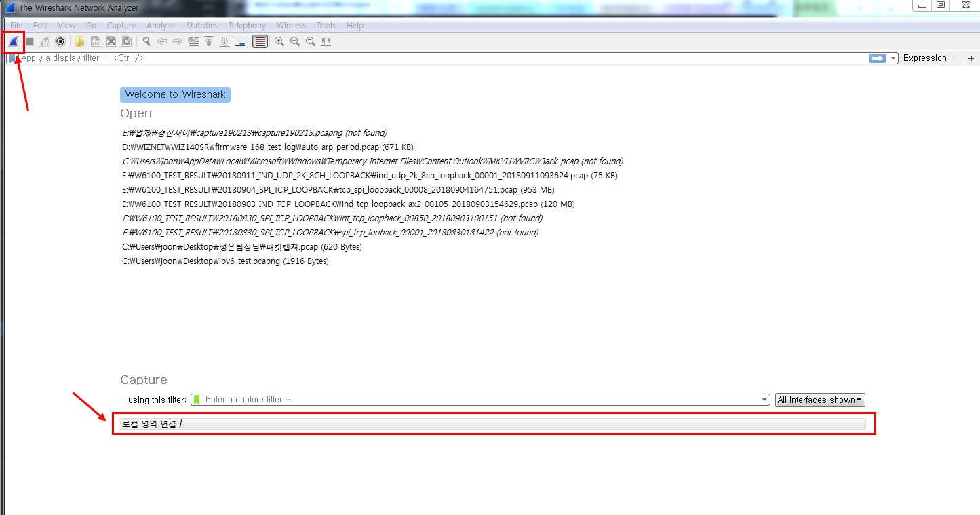This screenshot has width=980, height=515.
Task: Open the All interfaces shown dropdown
Action: click(820, 400)
